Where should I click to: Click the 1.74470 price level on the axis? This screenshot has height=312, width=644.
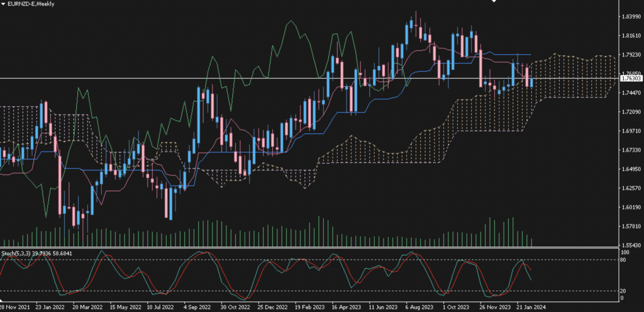[x=631, y=92]
